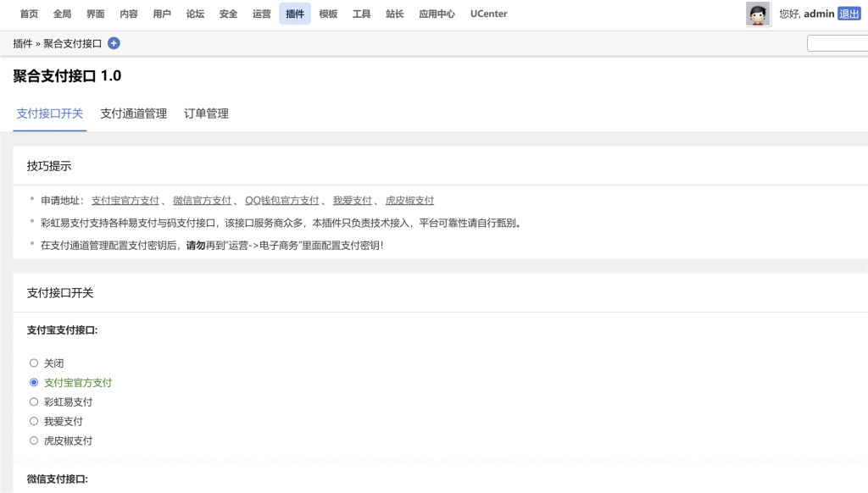Screen dimensions: 868x493
Task: Navigate to the 全局 section
Action: pos(62,14)
